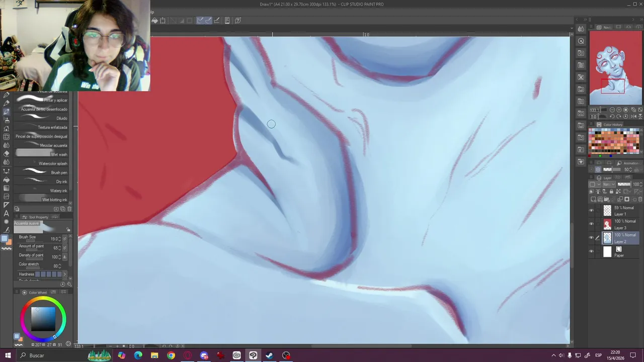Image resolution: width=644 pixels, height=362 pixels.
Task: Hide Layer 3 visibility eye
Action: click(591, 224)
